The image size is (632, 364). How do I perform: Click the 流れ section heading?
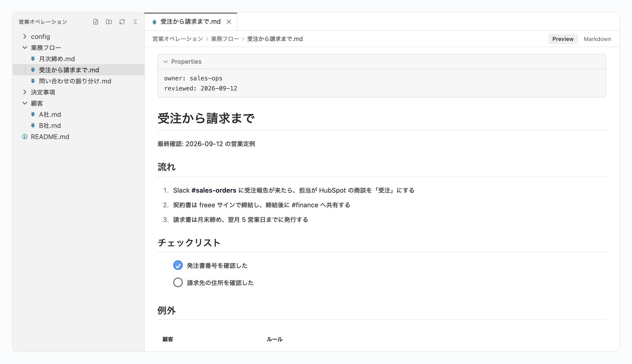(x=167, y=167)
